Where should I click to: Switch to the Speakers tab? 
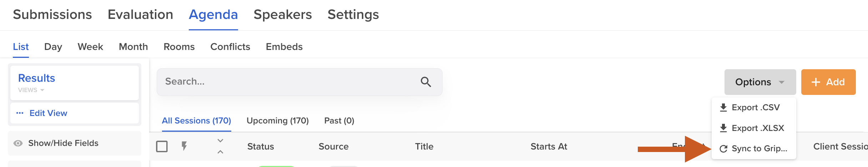point(283,15)
